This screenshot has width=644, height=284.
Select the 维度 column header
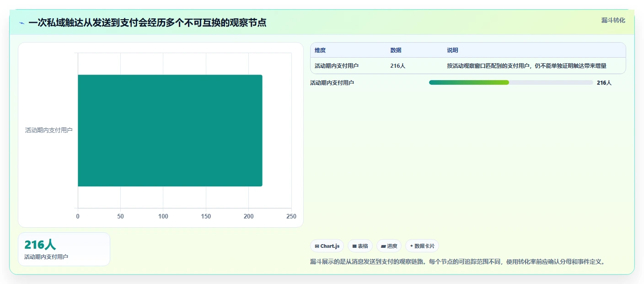[320, 50]
